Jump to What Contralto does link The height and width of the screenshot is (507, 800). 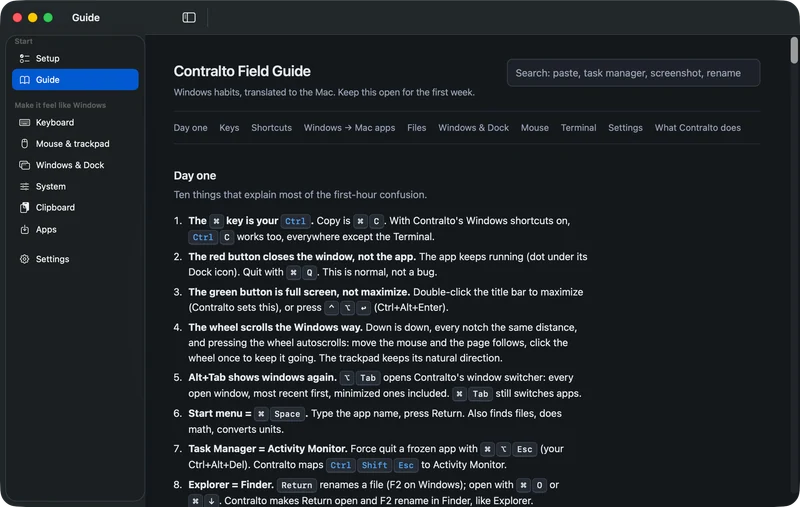[x=697, y=128]
